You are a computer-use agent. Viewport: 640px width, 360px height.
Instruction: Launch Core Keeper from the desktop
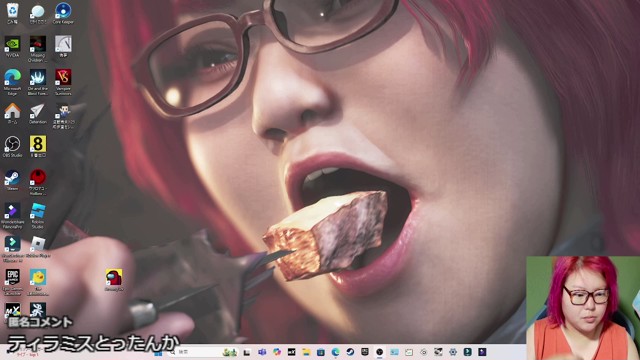[63, 13]
